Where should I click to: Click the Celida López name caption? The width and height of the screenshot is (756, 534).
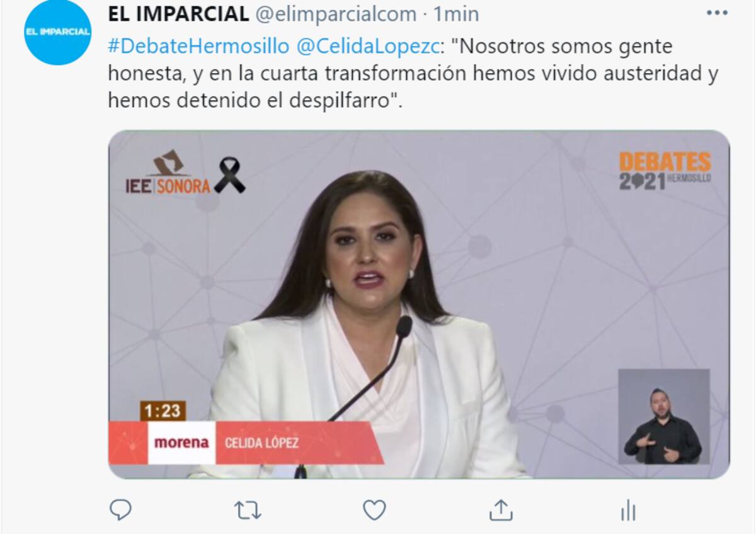pyautogui.click(x=261, y=443)
